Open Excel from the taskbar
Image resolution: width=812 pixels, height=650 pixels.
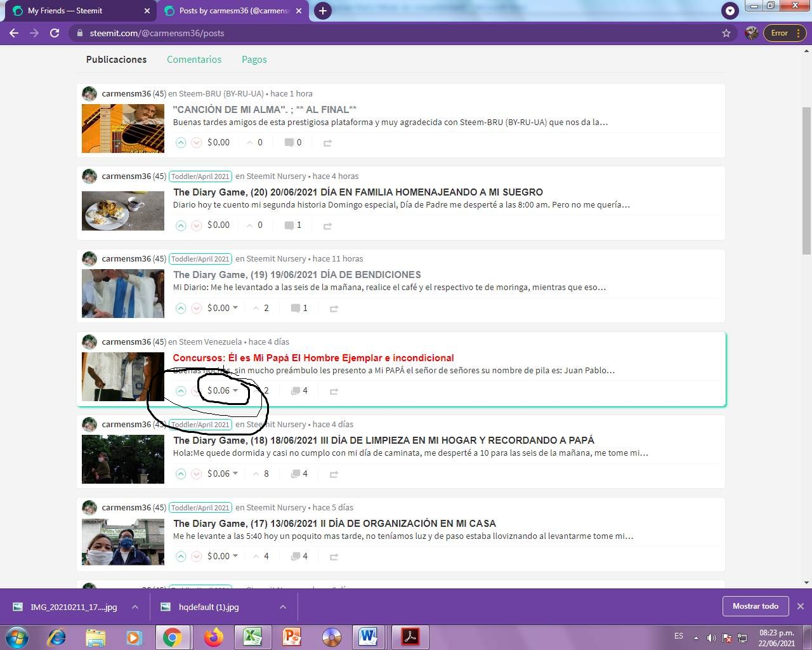pos(252,637)
